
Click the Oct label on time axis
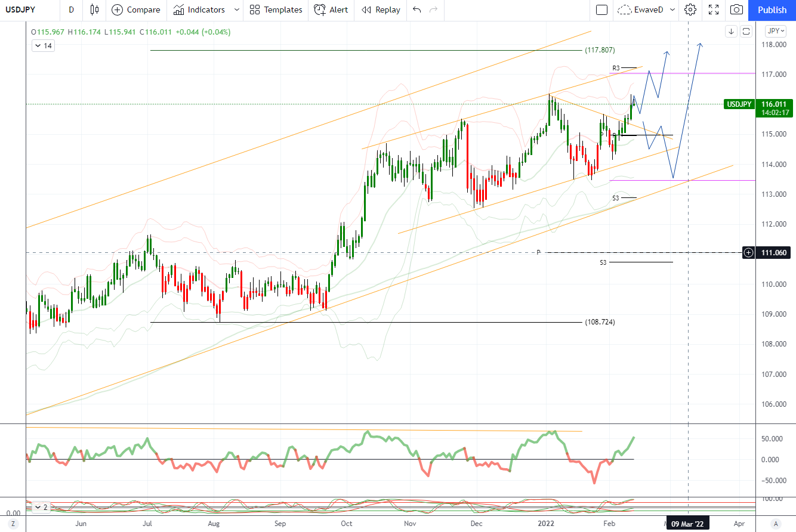[x=346, y=524]
